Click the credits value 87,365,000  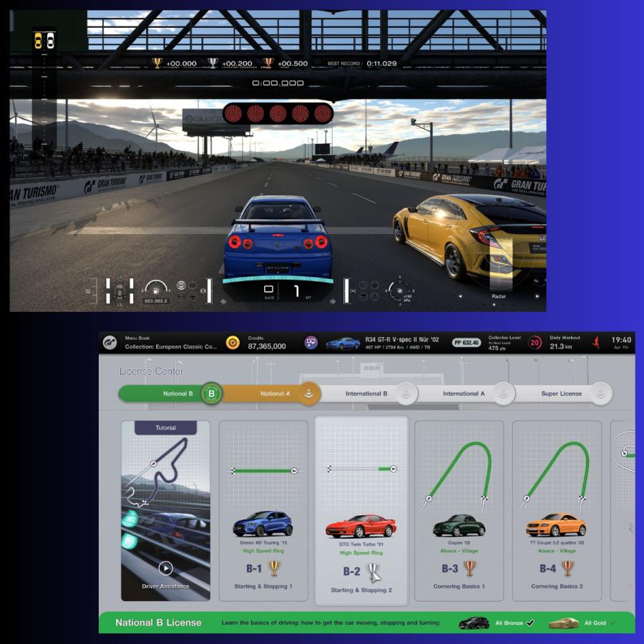click(267, 346)
